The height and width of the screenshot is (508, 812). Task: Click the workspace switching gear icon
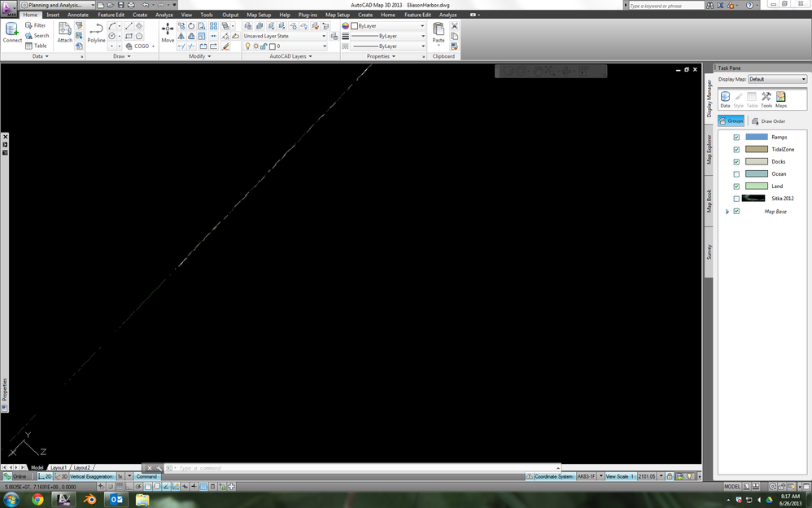coord(772,486)
